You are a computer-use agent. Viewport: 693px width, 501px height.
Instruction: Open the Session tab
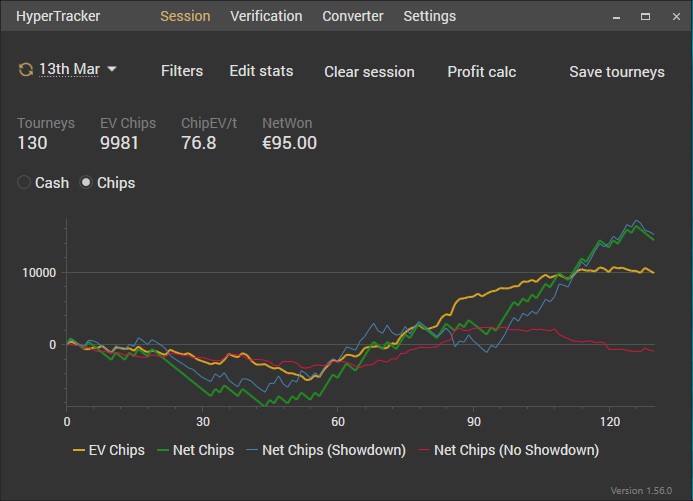tap(185, 16)
